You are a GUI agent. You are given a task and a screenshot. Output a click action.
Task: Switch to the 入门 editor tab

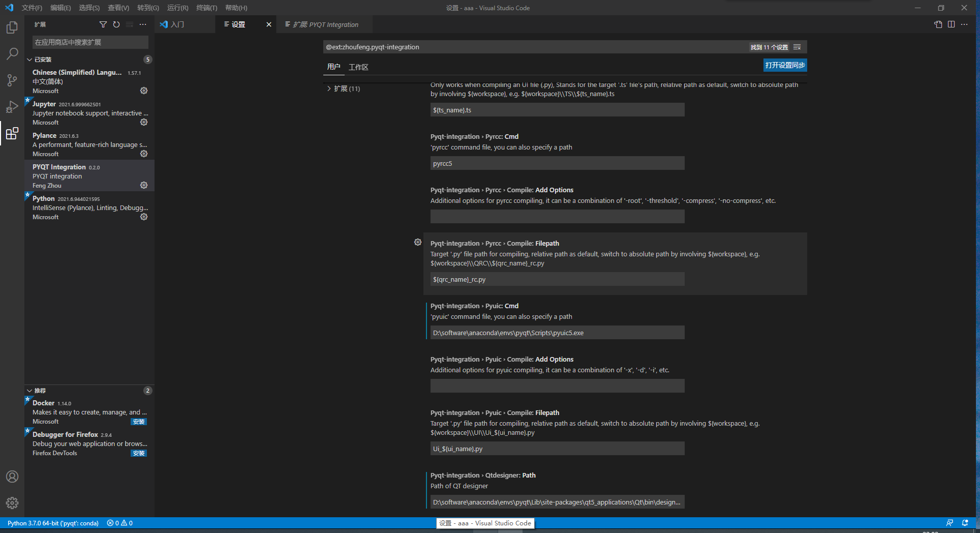pyautogui.click(x=185, y=24)
